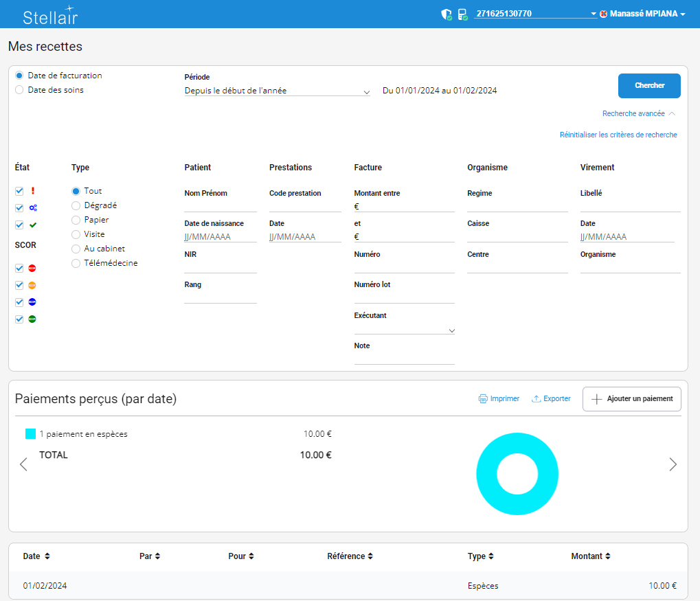Click the printer icon beside Imprimer

coord(483,398)
